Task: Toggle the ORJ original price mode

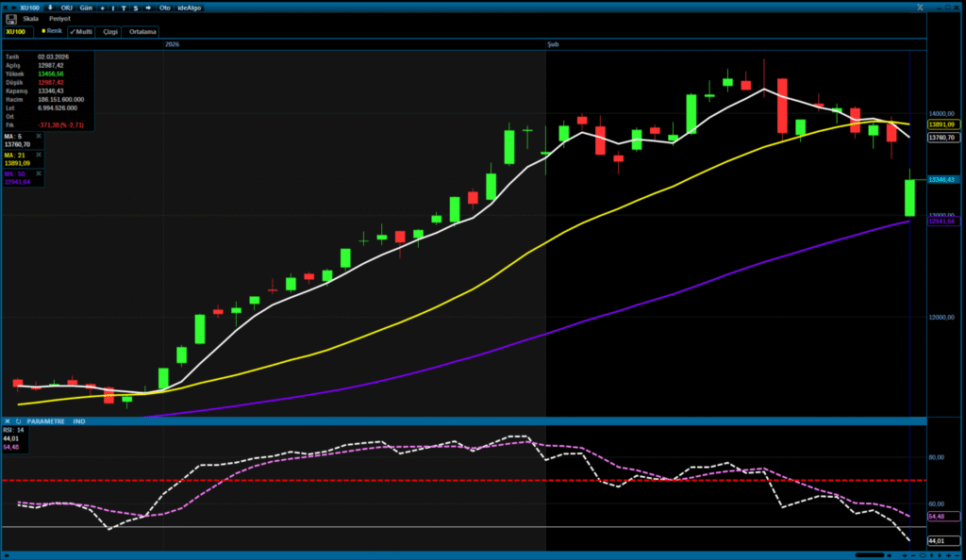Action: click(x=69, y=7)
